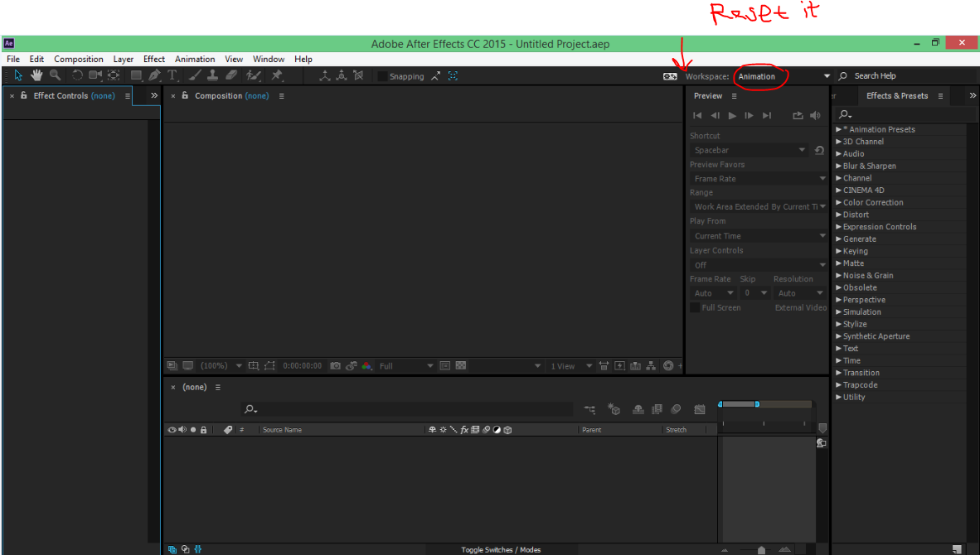Choose World Axis mode icon
Viewport: 980px width, 555px height.
click(342, 75)
